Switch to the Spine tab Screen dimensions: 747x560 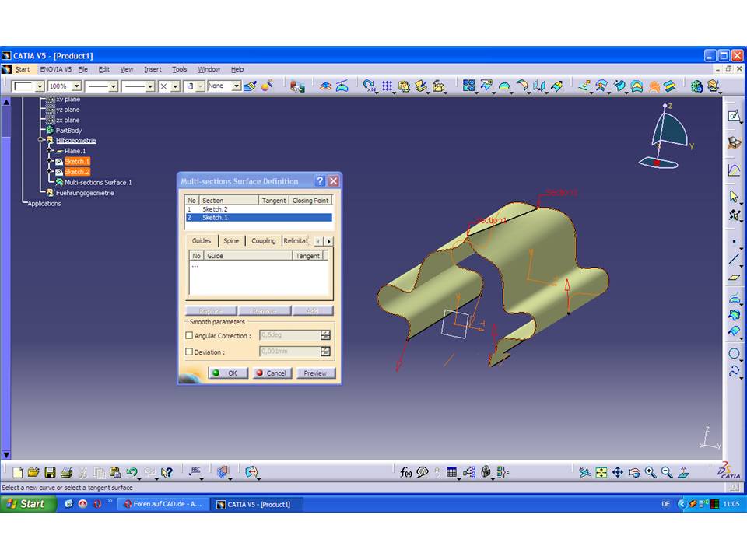tap(231, 241)
